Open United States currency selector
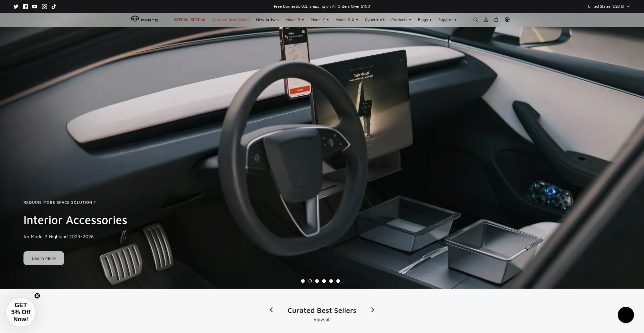This screenshot has width=644, height=333. point(608,6)
